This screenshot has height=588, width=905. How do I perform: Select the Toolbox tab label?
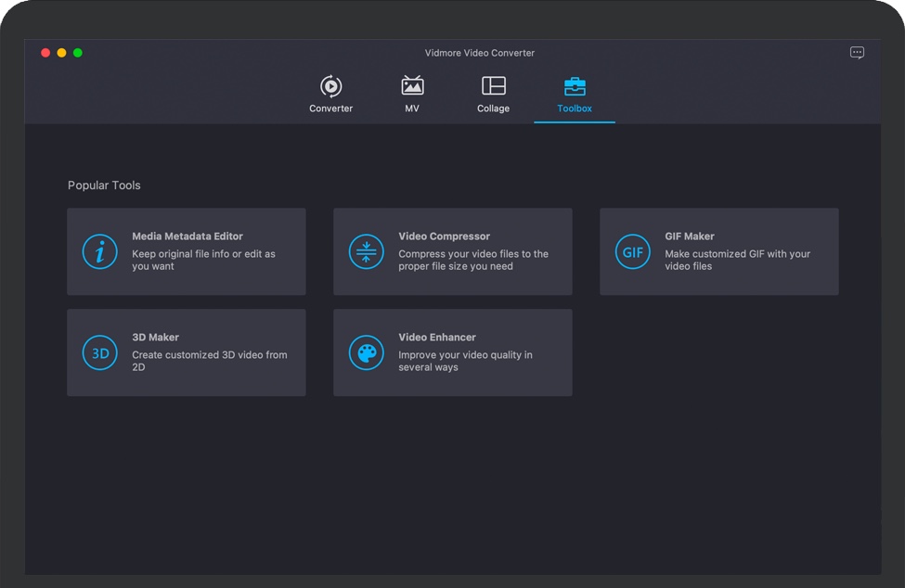(x=575, y=109)
